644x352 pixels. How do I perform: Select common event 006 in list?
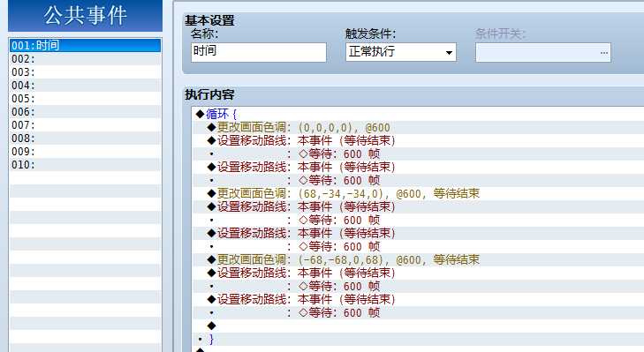[85, 111]
